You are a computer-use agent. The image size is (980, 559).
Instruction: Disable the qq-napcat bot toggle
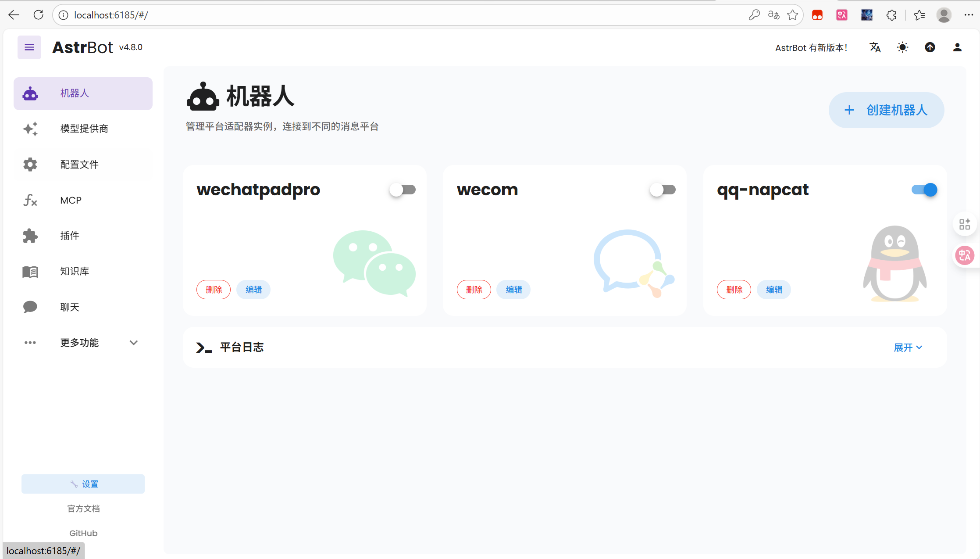tap(924, 190)
